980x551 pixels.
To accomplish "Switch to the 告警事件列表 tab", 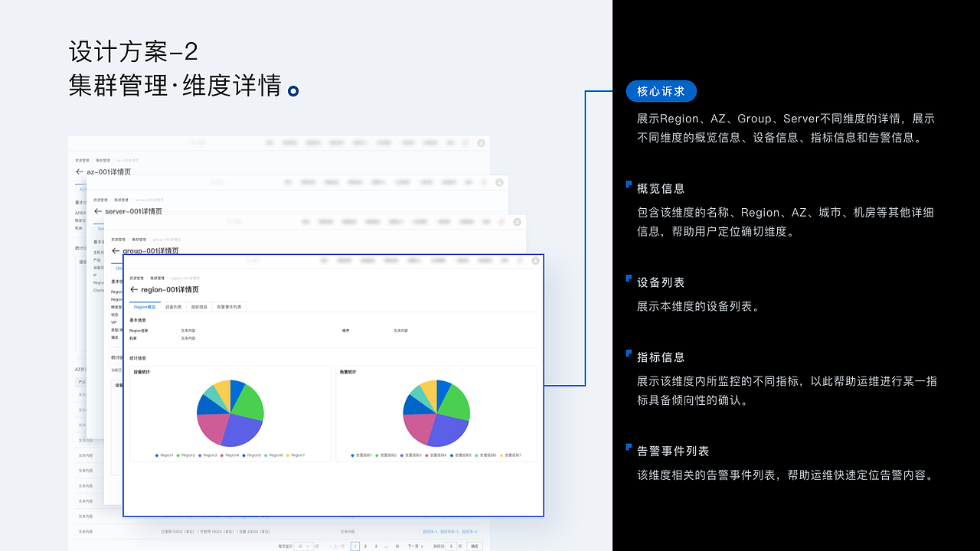I will click(x=228, y=307).
